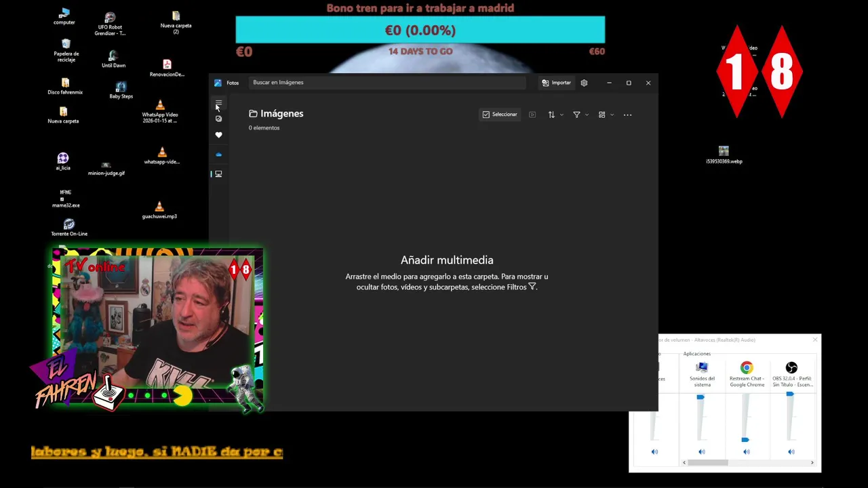
Task: Open the gallery layout size dropdown
Action: coord(606,115)
